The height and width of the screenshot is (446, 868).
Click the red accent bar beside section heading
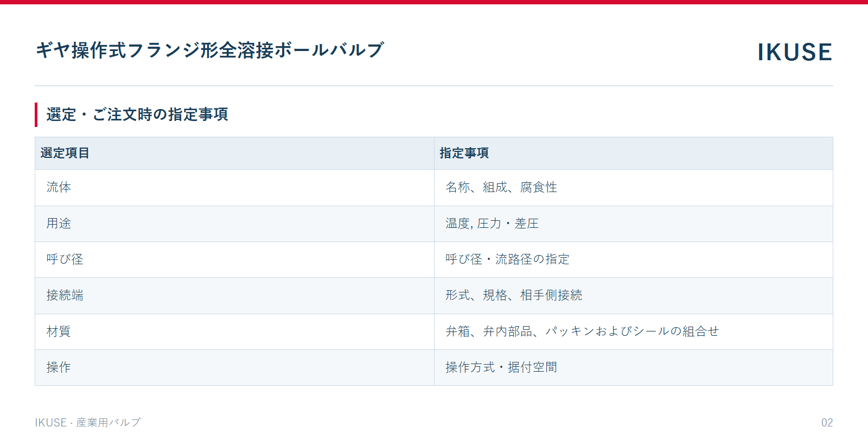(x=36, y=114)
